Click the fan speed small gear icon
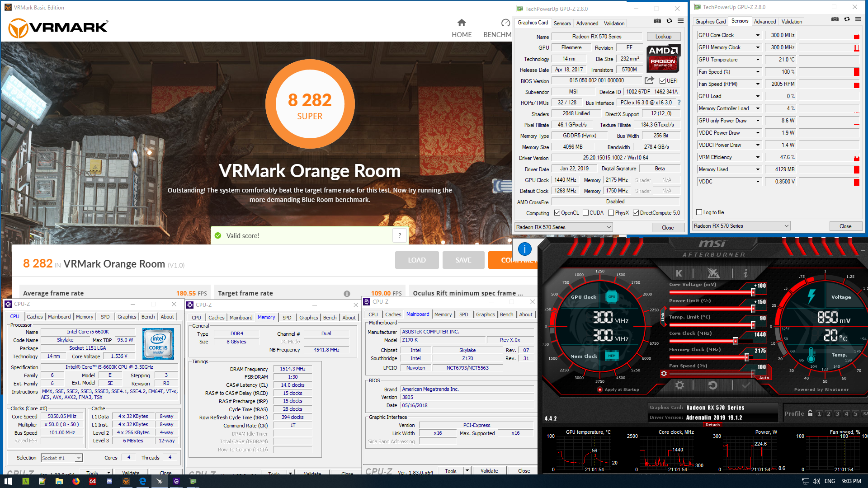This screenshot has width=868, height=488. coord(664,373)
